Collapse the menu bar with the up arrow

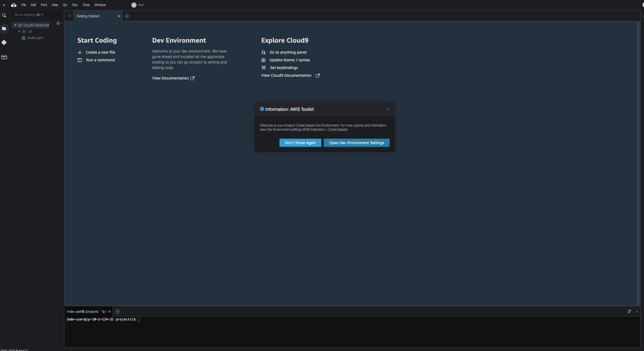(x=4, y=5)
